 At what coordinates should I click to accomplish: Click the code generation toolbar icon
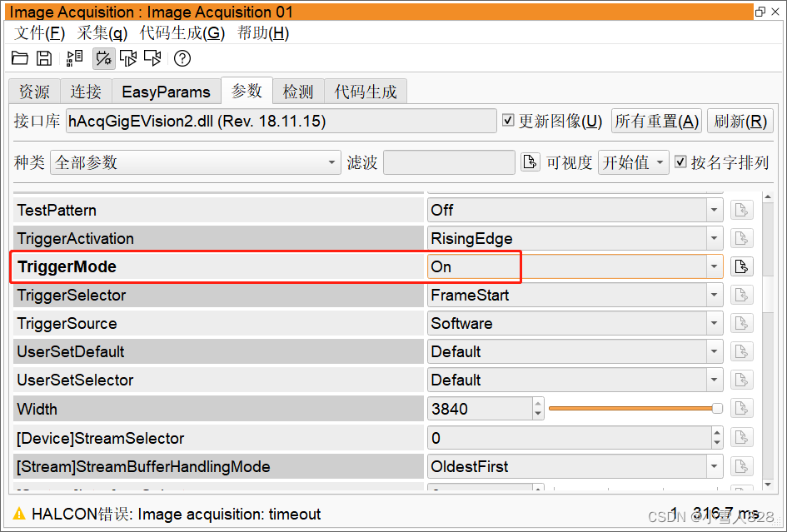point(73,58)
